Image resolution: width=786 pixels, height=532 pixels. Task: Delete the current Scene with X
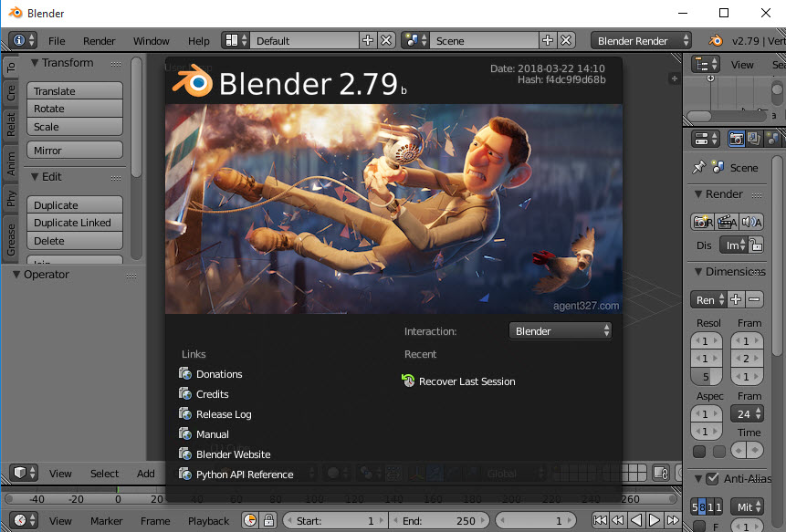[x=566, y=40]
